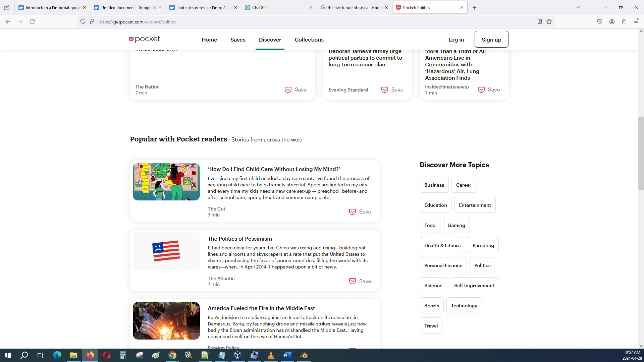
Task: Save 'The Politics of Pessimism' article
Action: [360, 281]
